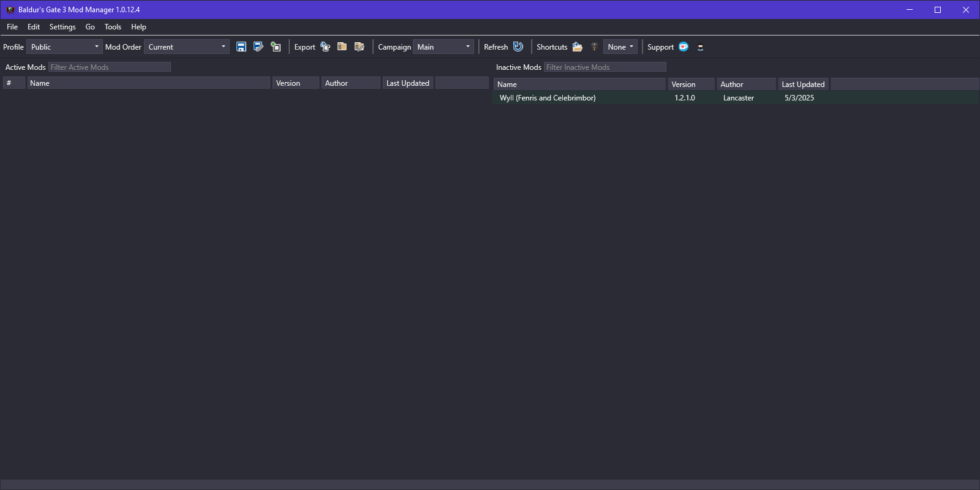Click the game launch icon next to Shortcuts

[x=594, y=47]
